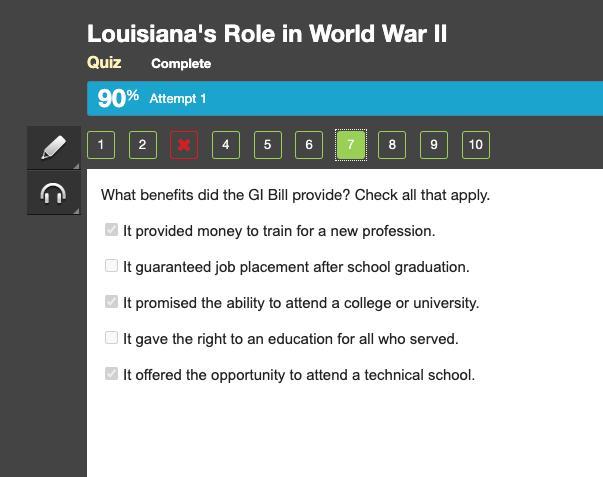Jump to question 5

267,145
